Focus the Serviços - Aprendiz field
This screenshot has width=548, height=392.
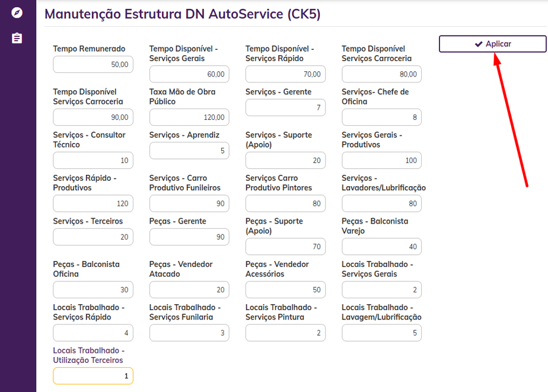[189, 151]
